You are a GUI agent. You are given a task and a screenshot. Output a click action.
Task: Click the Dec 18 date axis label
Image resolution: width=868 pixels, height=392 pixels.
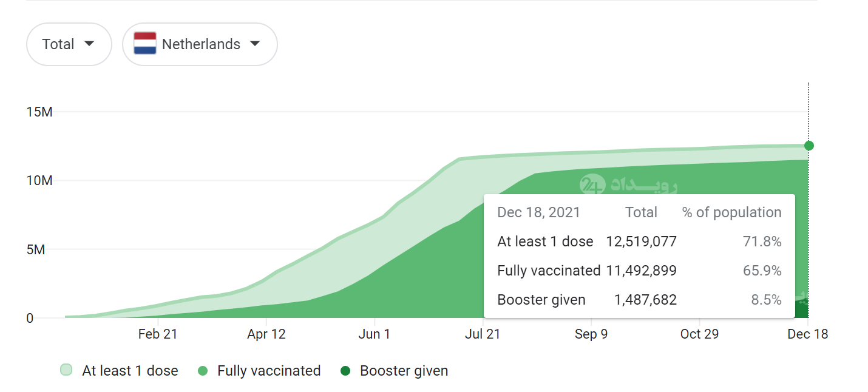(807, 334)
